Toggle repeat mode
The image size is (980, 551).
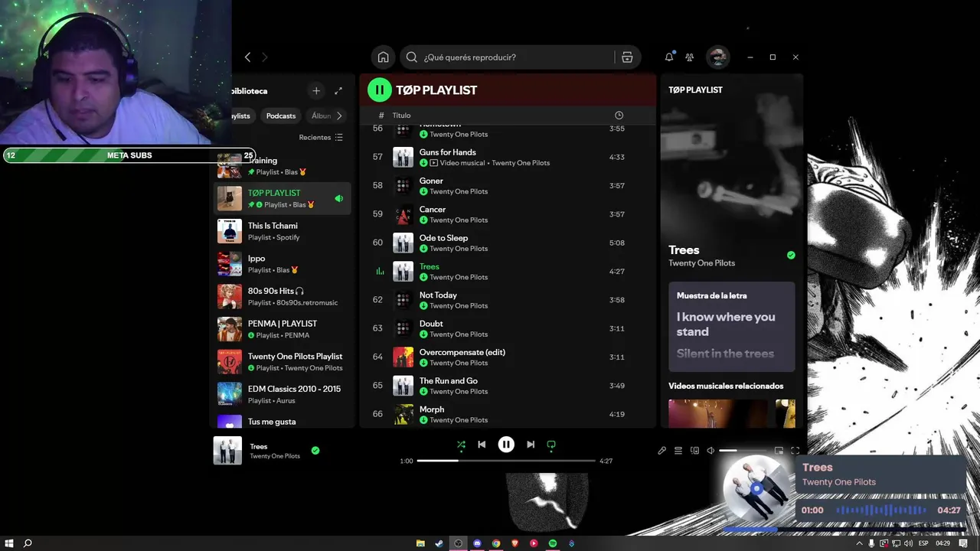(x=551, y=445)
